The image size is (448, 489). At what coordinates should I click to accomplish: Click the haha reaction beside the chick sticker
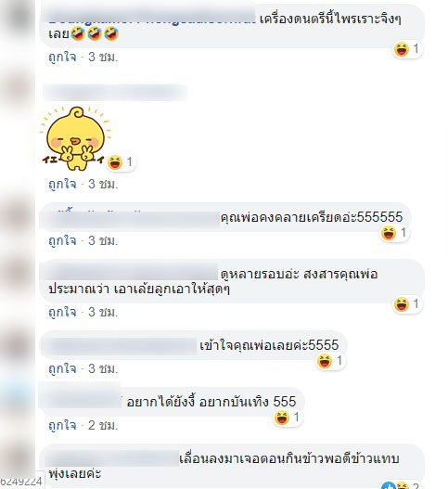point(121,162)
